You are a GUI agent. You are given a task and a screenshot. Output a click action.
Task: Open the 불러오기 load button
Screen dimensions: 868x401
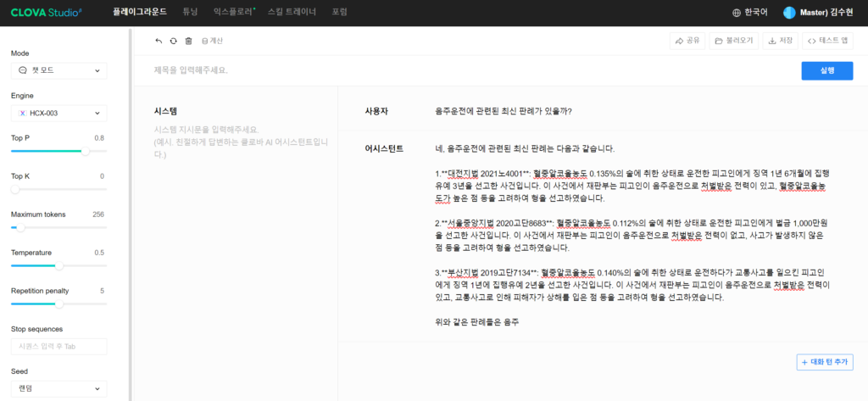pos(733,41)
